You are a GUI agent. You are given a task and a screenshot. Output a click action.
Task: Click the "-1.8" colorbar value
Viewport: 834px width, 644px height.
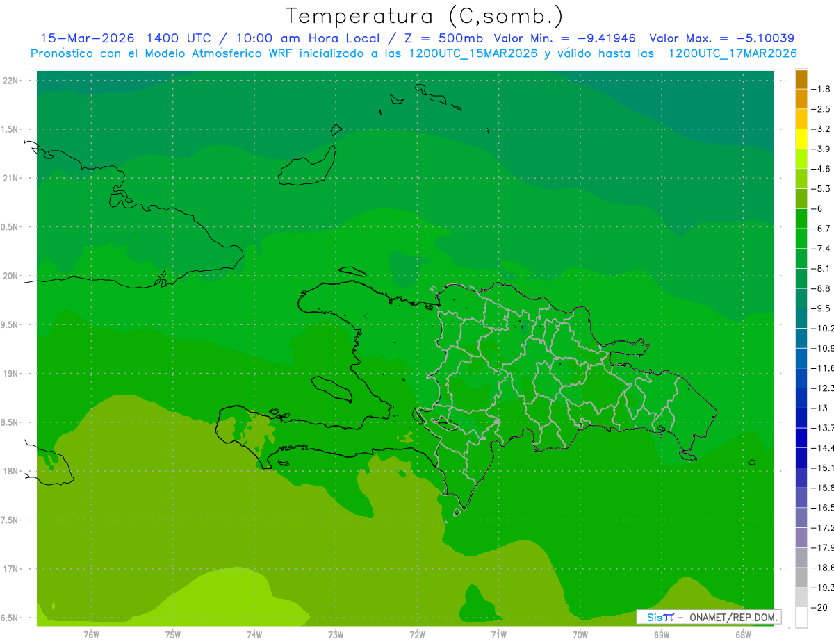pos(821,90)
